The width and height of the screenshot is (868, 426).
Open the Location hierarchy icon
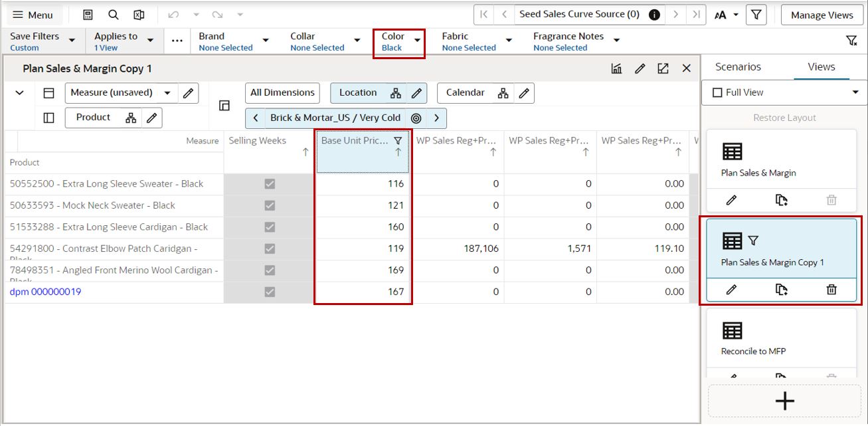point(396,93)
